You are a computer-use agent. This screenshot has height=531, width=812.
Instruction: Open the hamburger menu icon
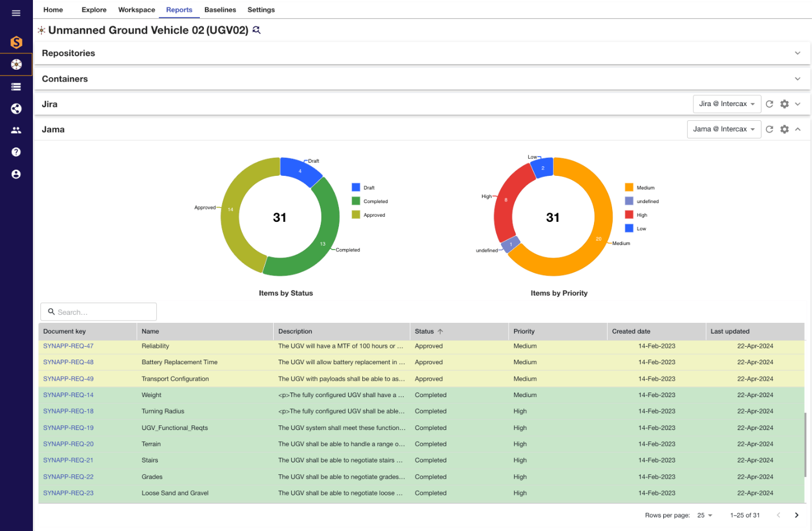pos(16,13)
